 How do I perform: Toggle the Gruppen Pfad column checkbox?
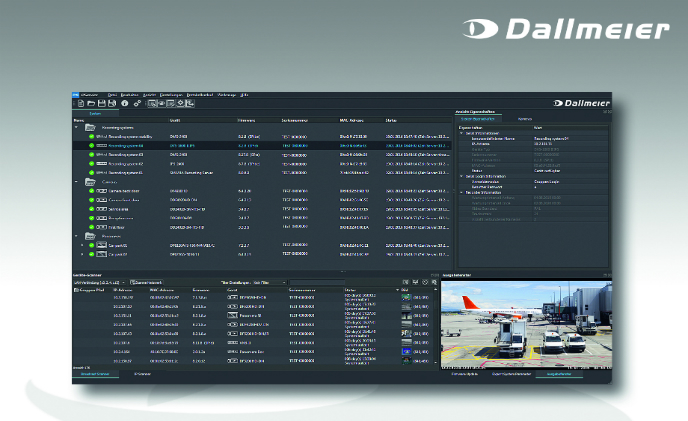[76, 290]
